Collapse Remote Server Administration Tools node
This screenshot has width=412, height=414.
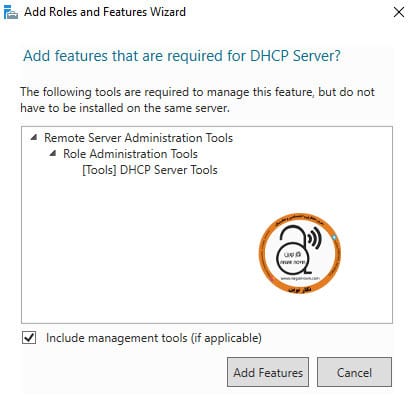tap(34, 137)
